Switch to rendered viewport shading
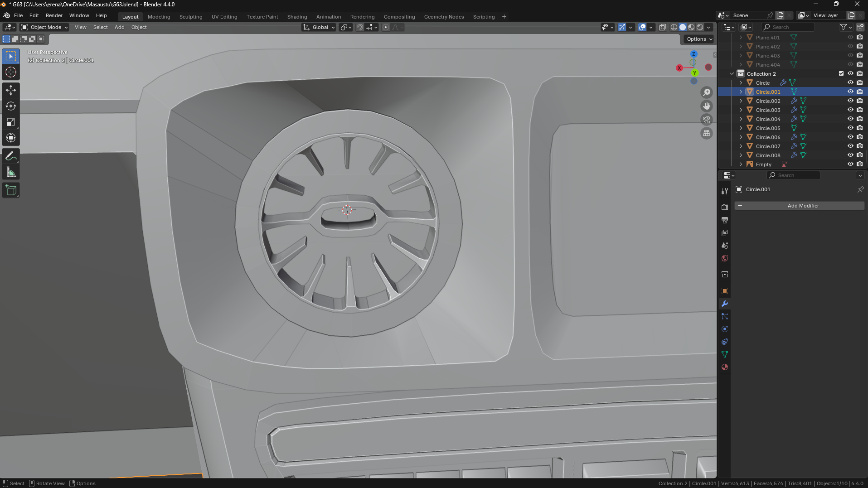 [x=700, y=27]
